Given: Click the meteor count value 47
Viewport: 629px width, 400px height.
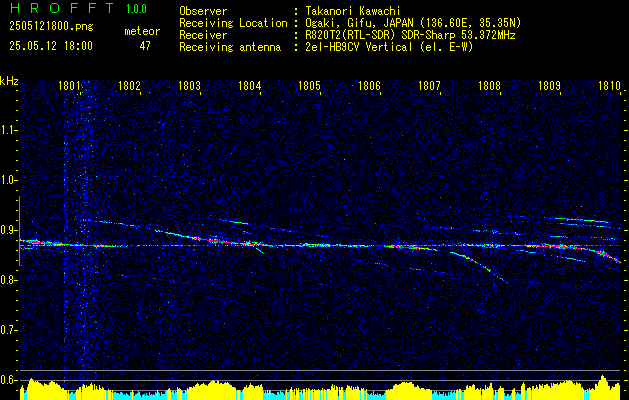Looking at the screenshot, I should pos(145,46).
